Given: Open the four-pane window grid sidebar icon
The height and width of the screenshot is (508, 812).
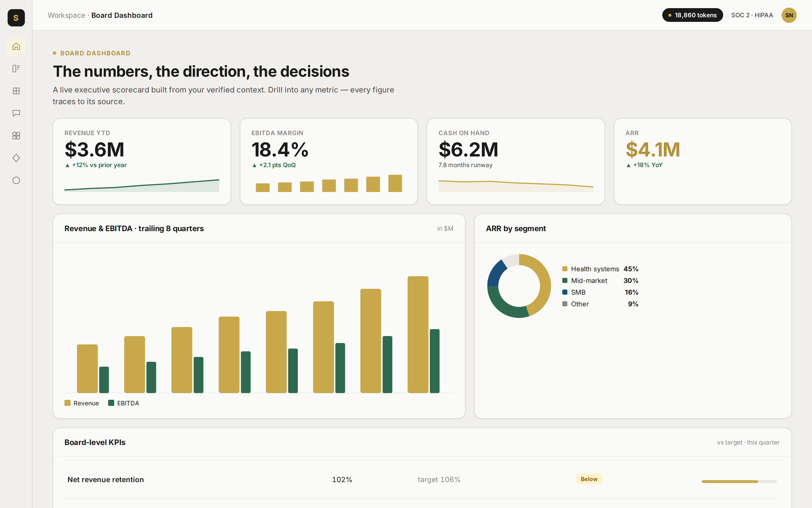Looking at the screenshot, I should [16, 91].
